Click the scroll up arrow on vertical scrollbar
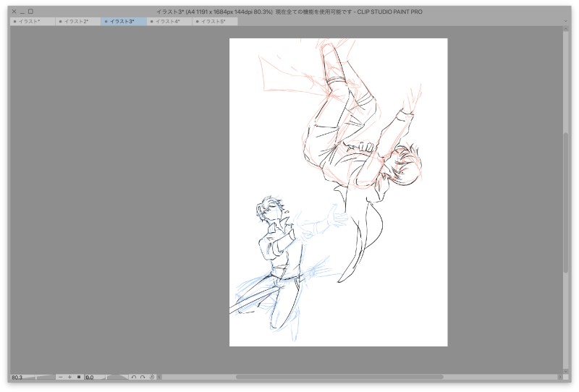The height and width of the screenshot is (392, 579). click(565, 29)
